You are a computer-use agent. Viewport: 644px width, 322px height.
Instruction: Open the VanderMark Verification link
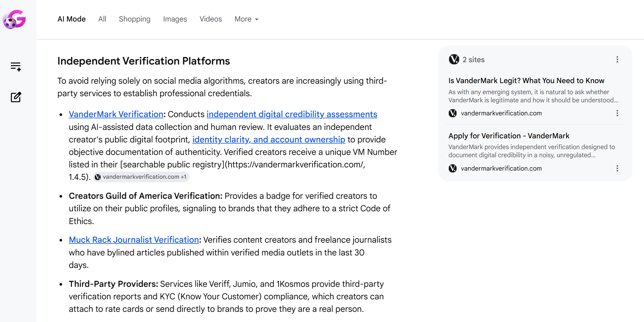pyautogui.click(x=116, y=114)
